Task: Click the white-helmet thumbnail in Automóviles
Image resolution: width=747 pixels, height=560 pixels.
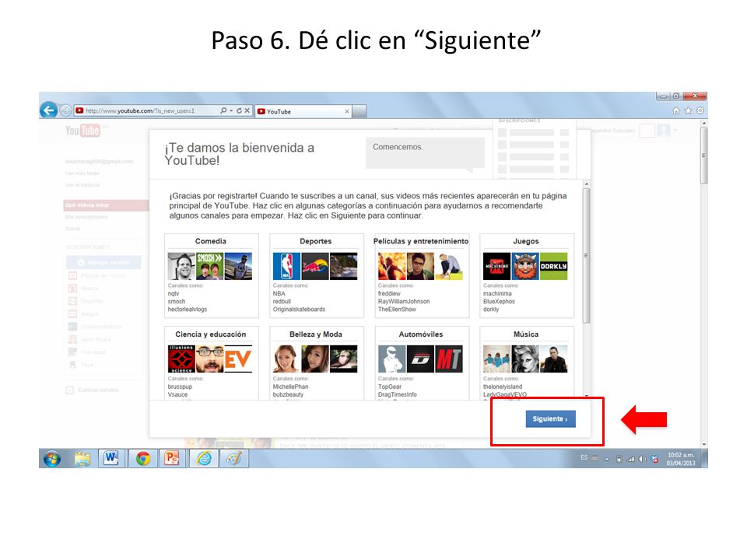Action: [x=391, y=359]
